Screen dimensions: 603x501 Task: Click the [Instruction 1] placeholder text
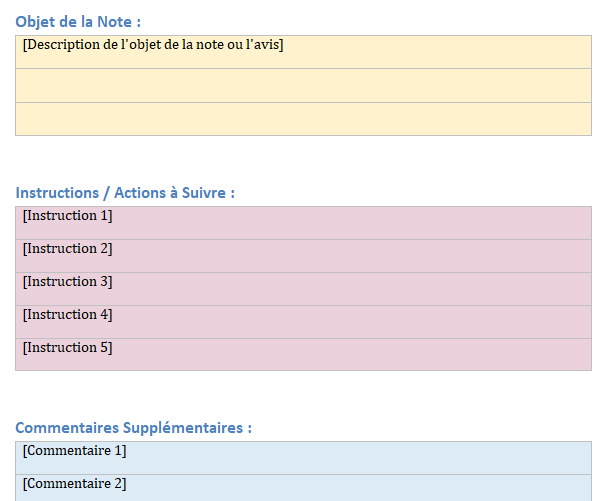(67, 216)
